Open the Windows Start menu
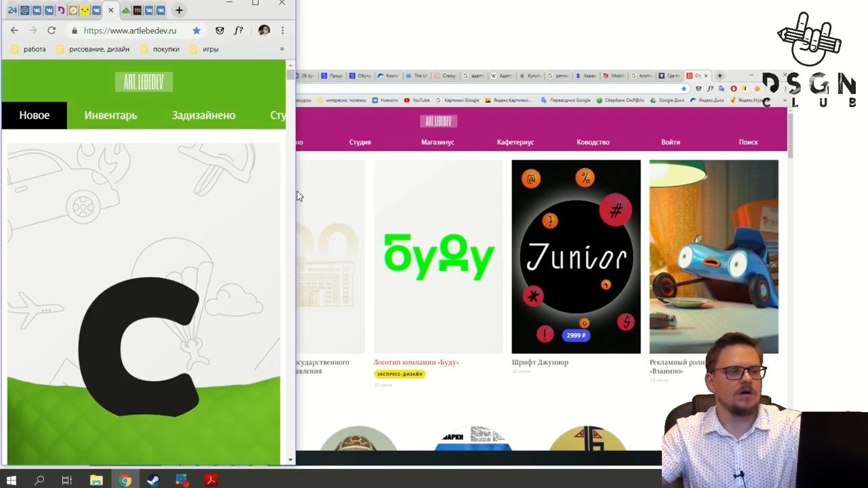The image size is (868, 488). point(12,480)
